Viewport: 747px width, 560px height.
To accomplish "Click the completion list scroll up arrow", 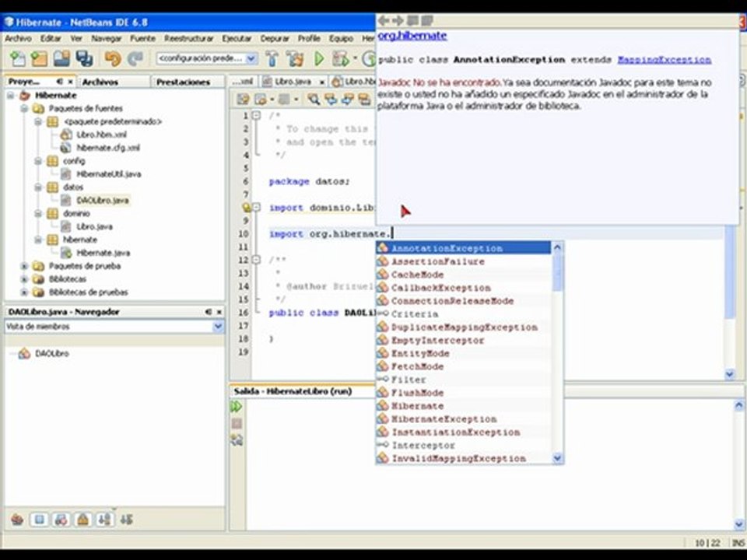I will tap(557, 247).
